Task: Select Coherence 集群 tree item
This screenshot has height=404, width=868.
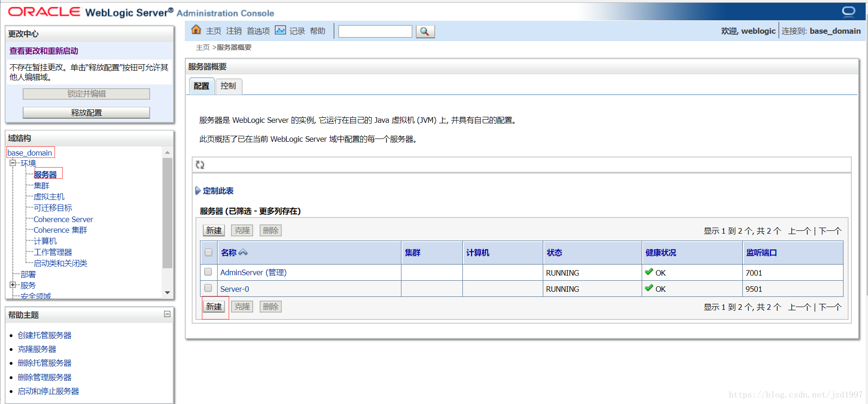Action: 60,230
